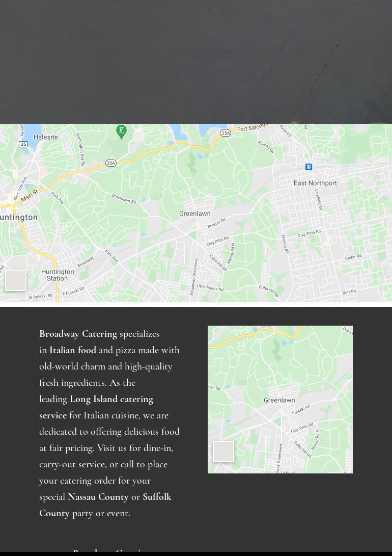The width and height of the screenshot is (392, 556).
Task: Click the train station icon near East Northport
Action: tap(309, 167)
